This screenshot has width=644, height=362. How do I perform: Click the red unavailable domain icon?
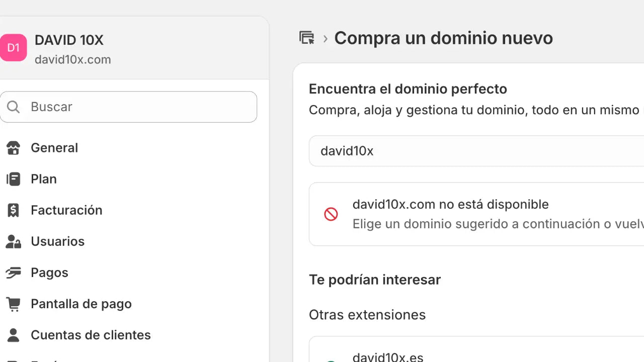click(331, 214)
